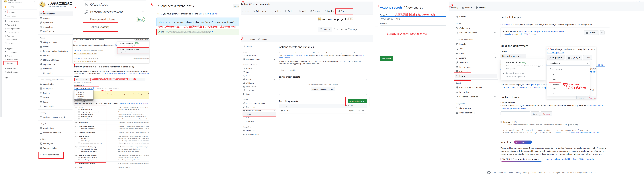The width and height of the screenshot is (644, 177).
Task: Open Saved replies settings item
Action: pos(47,106)
